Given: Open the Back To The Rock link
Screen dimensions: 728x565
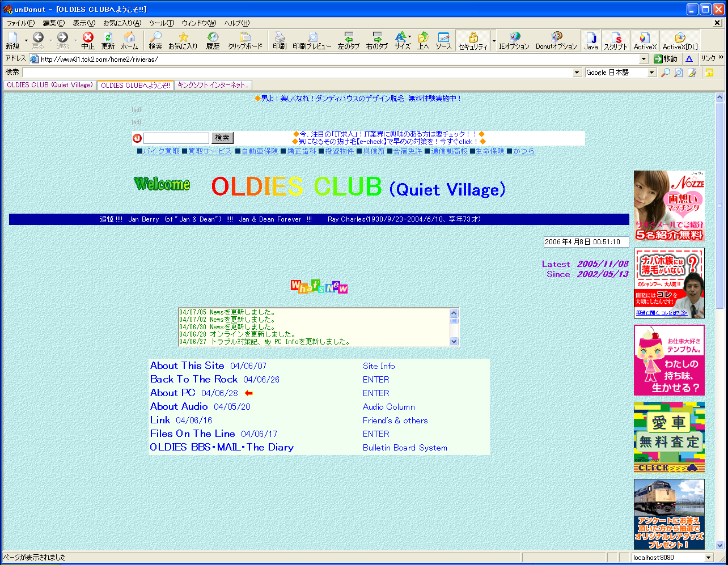Looking at the screenshot, I should point(194,379).
